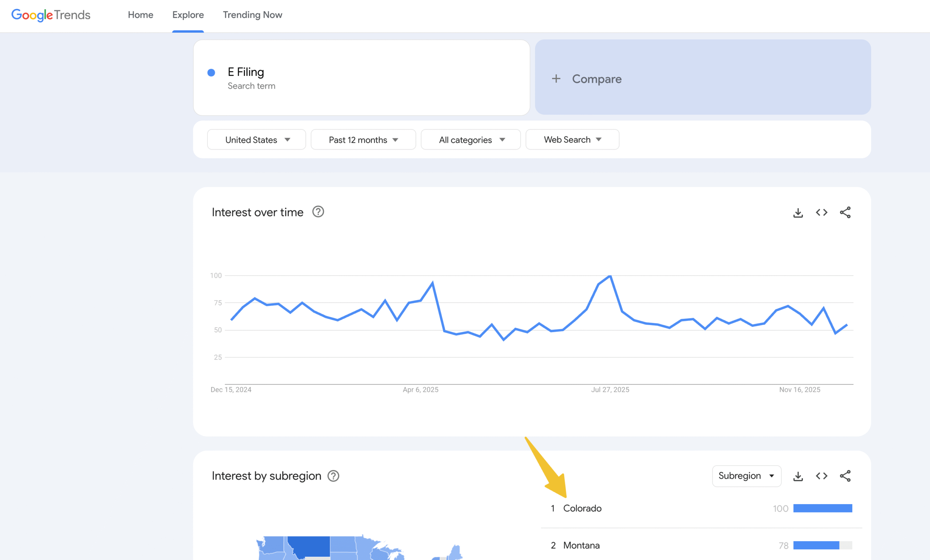
Task: Open the All categories dropdown
Action: [470, 139]
